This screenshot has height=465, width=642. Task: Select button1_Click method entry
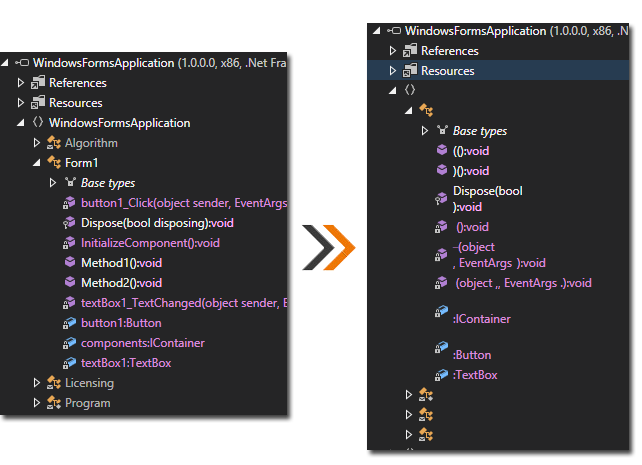point(184,203)
